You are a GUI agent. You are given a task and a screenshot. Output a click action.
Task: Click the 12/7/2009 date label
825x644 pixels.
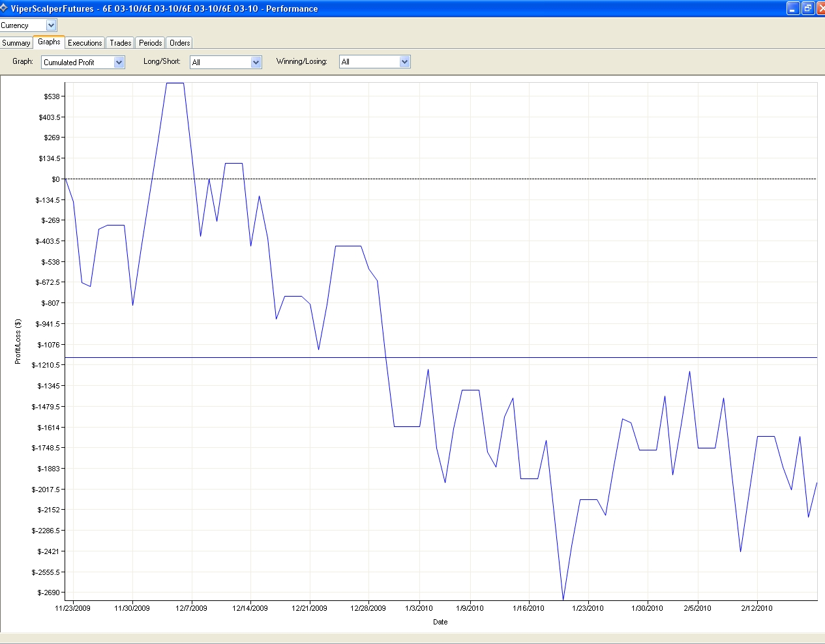pyautogui.click(x=192, y=608)
